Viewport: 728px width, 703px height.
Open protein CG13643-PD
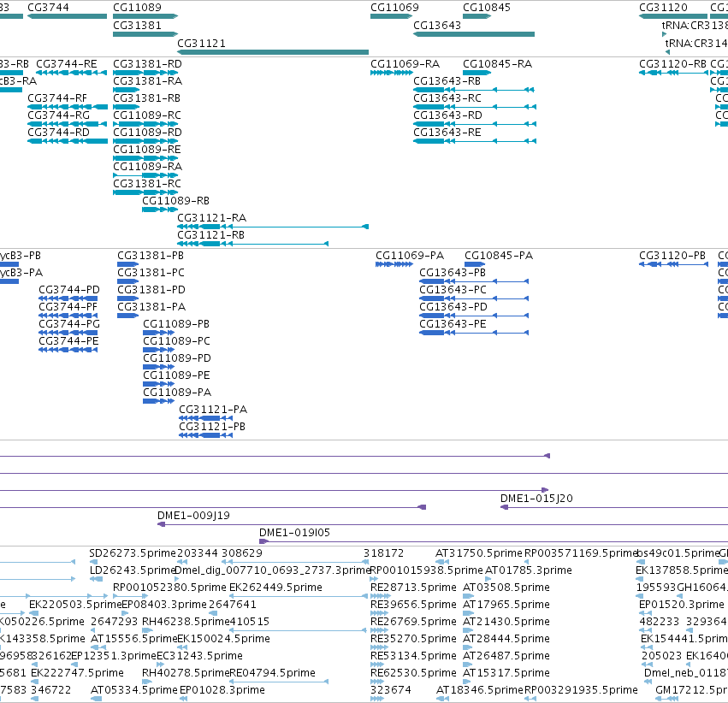[453, 307]
